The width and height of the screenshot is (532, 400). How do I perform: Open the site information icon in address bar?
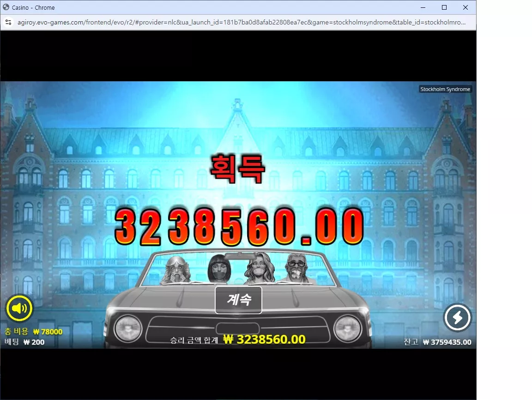[x=8, y=22]
